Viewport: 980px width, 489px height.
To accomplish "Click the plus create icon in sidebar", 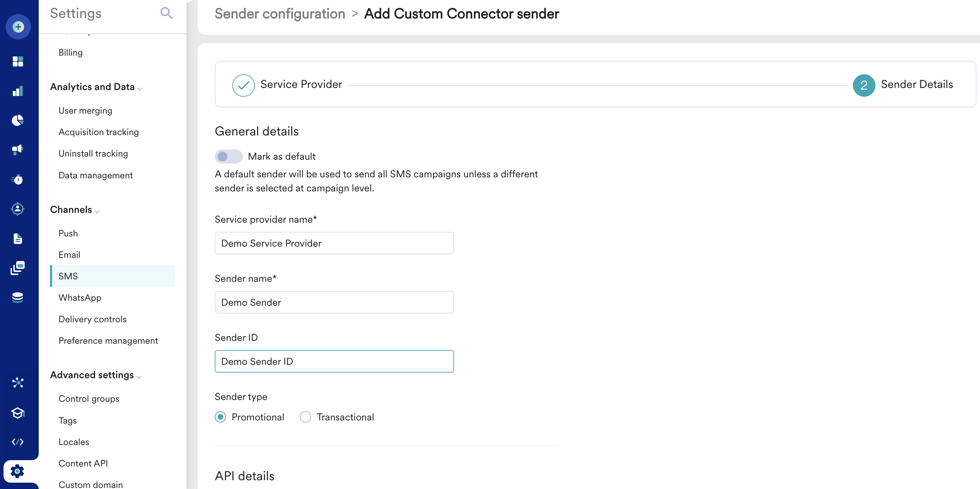I will [18, 27].
